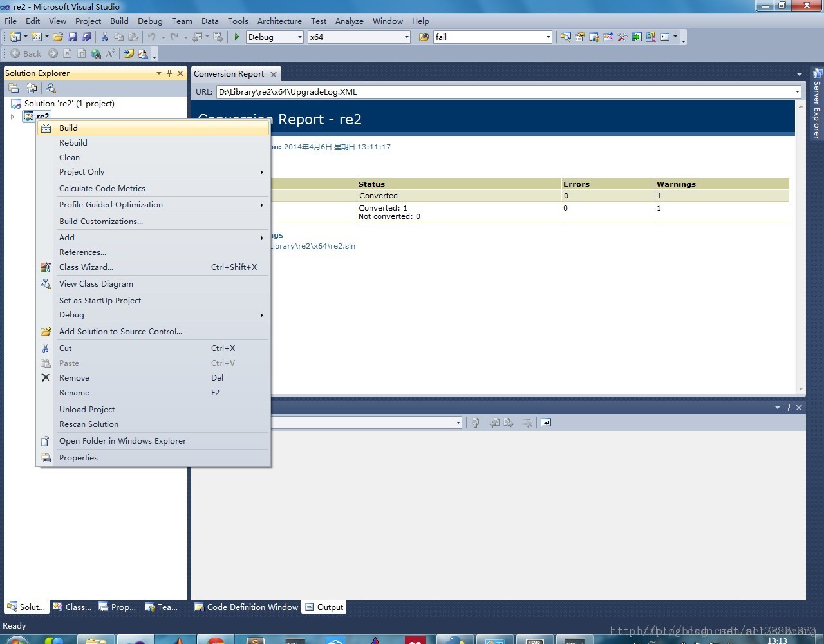Screen dimensions: 824x644
Task: Click the web Back navigation button
Action: (x=26, y=53)
